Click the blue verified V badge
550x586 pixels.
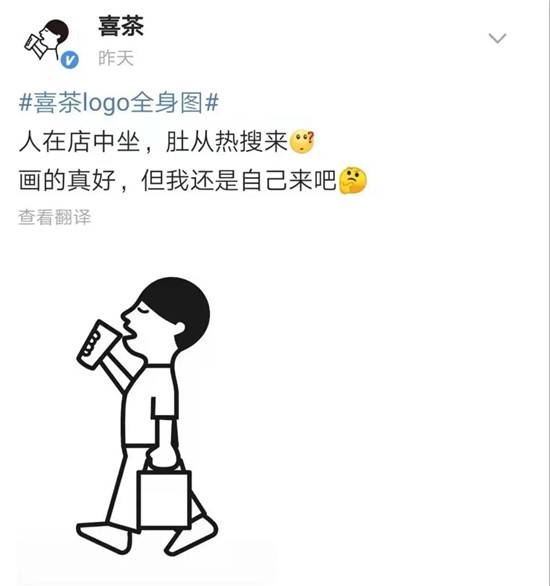pyautogui.click(x=70, y=60)
